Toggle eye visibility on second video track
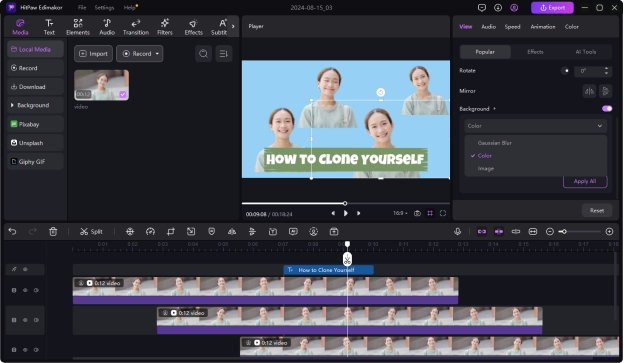624x363 pixels. [25, 320]
